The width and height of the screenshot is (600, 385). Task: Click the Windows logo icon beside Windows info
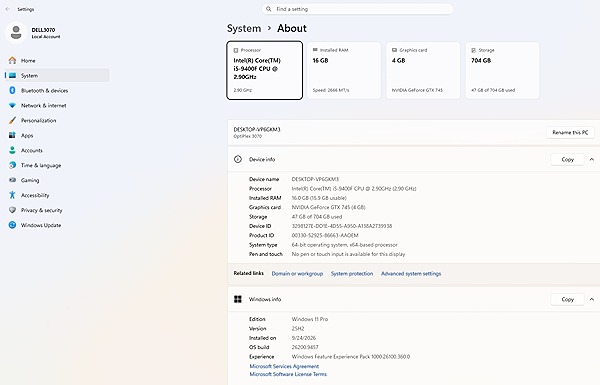[238, 299]
